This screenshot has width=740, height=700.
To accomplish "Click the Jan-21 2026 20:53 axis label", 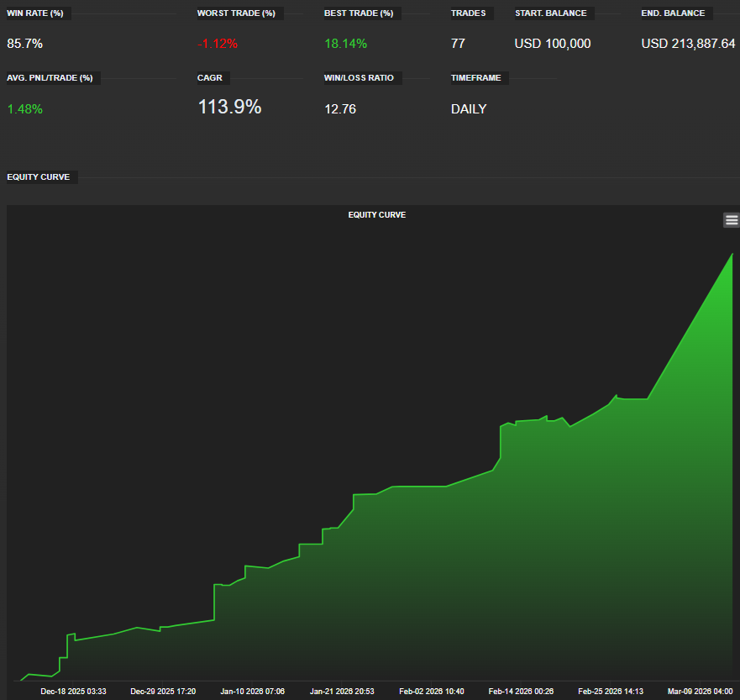I will (x=342, y=692).
